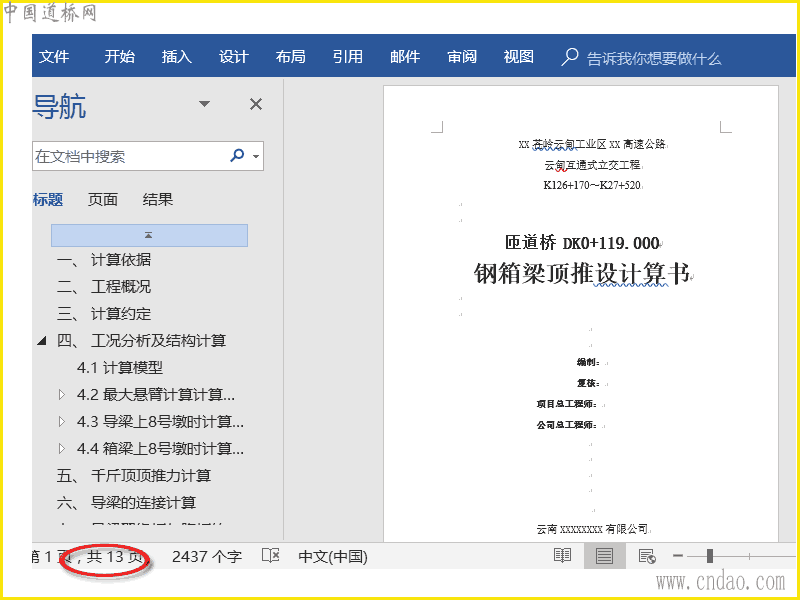Select the 邮件 ribbon tab

pyautogui.click(x=405, y=56)
